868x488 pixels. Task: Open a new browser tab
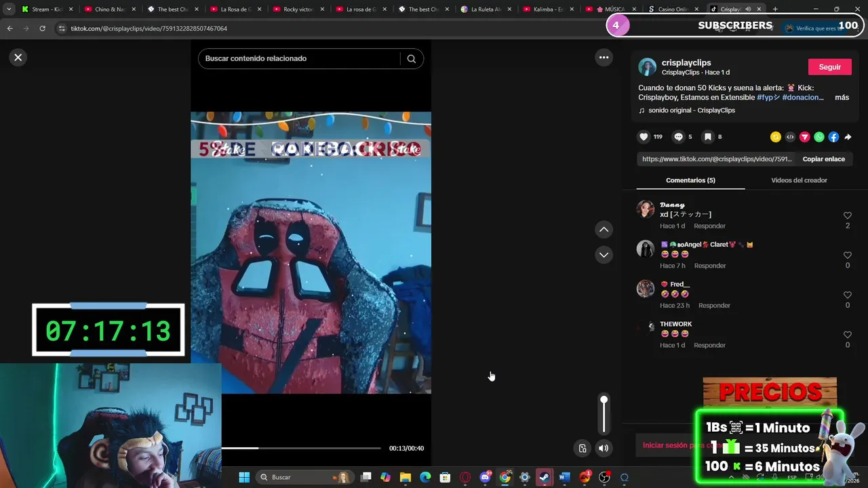(x=775, y=9)
